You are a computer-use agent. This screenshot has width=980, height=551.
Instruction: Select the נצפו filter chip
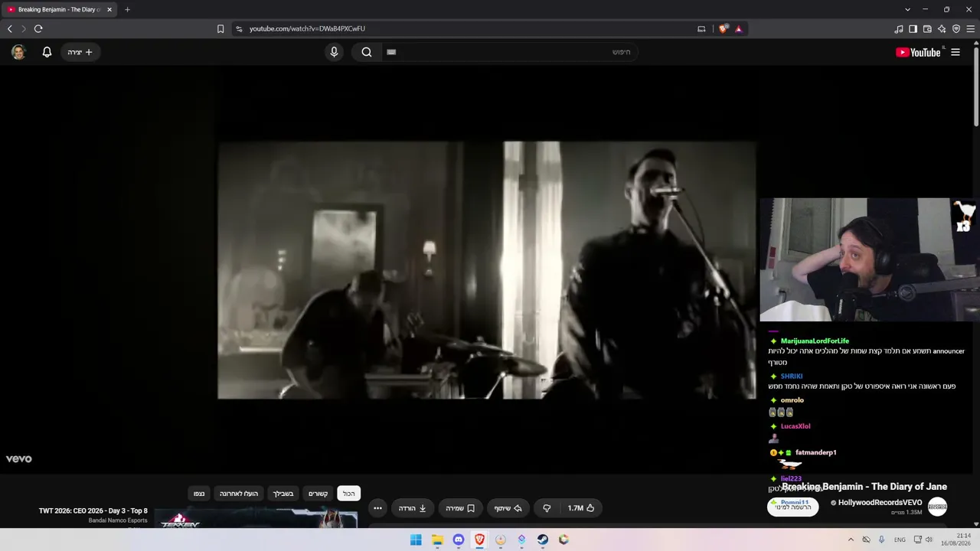[199, 494]
